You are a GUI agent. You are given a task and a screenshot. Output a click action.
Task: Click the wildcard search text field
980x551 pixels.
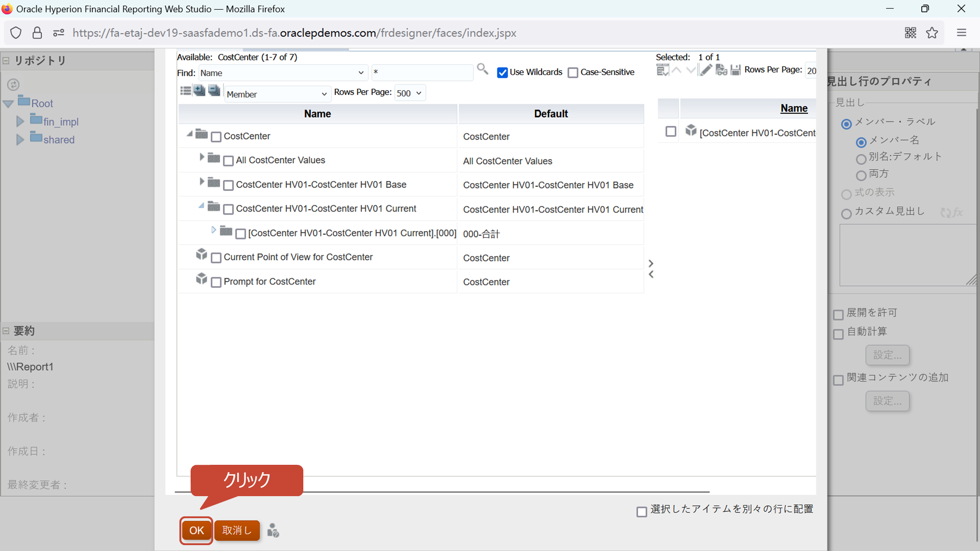(x=422, y=72)
